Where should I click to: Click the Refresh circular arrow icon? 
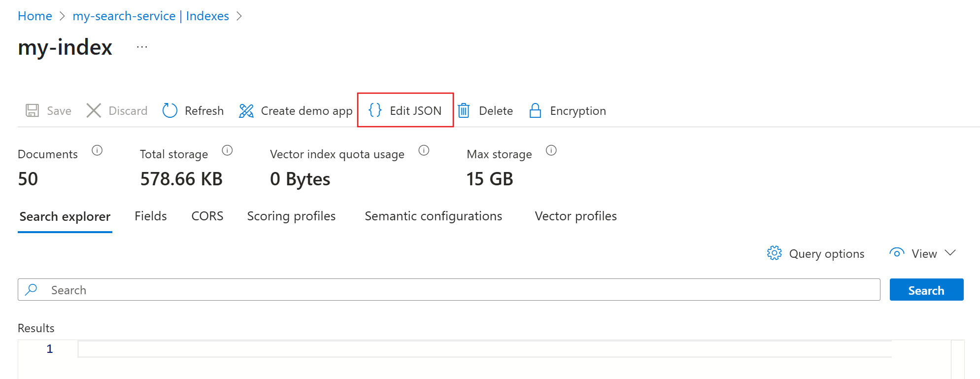coord(170,110)
